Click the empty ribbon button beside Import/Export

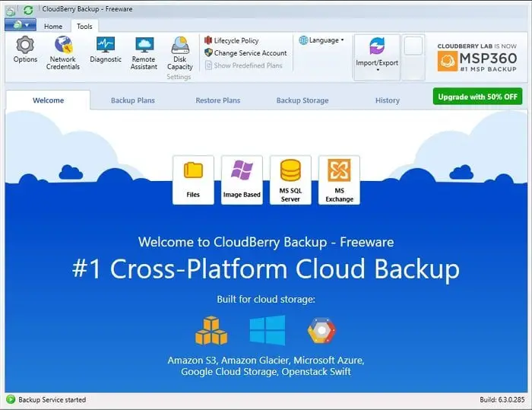413,57
